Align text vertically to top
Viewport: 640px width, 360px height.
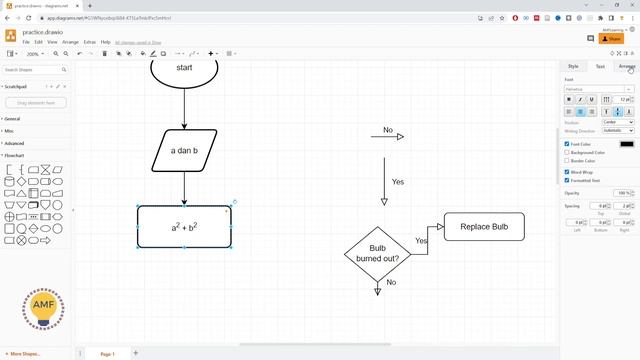[x=606, y=111]
